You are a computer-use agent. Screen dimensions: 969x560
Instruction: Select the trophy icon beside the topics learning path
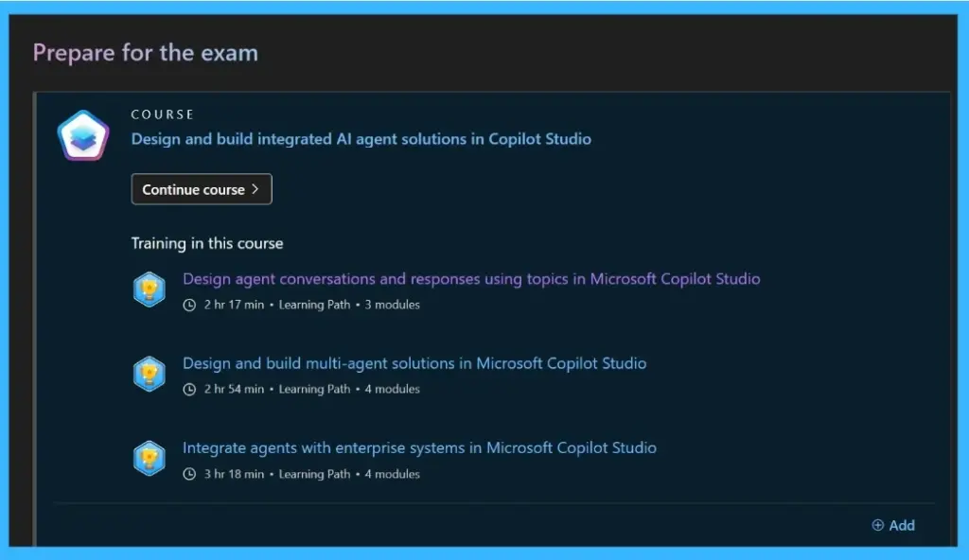(150, 289)
